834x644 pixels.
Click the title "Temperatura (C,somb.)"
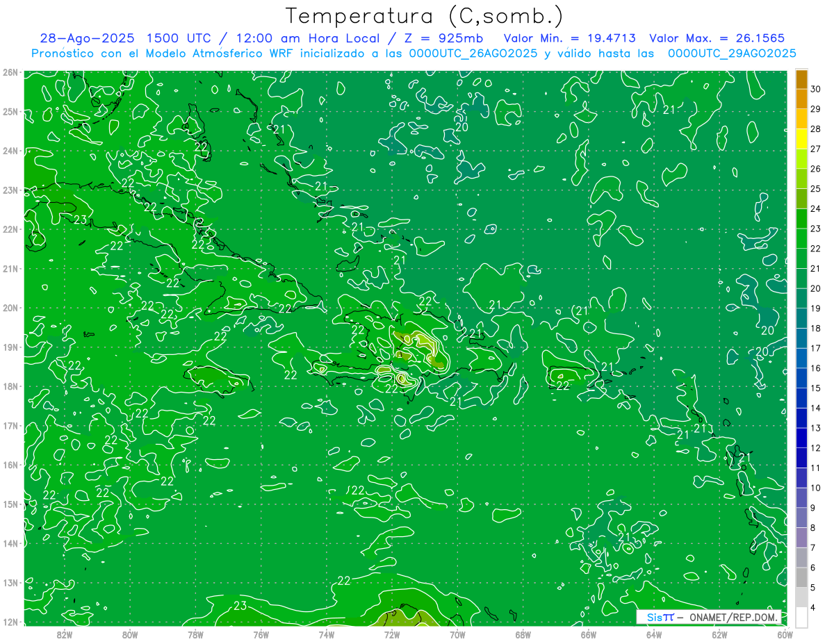pyautogui.click(x=425, y=16)
